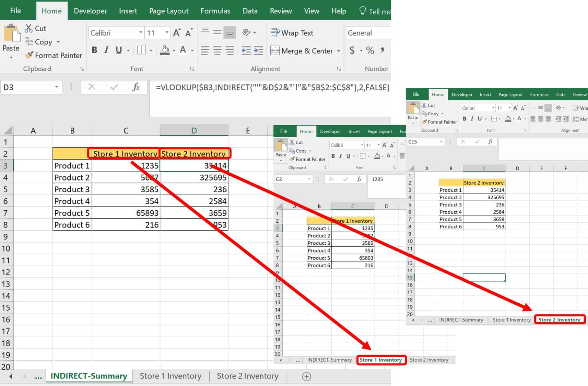Click Merge & Center button
The width and height of the screenshot is (588, 386).
pos(302,51)
